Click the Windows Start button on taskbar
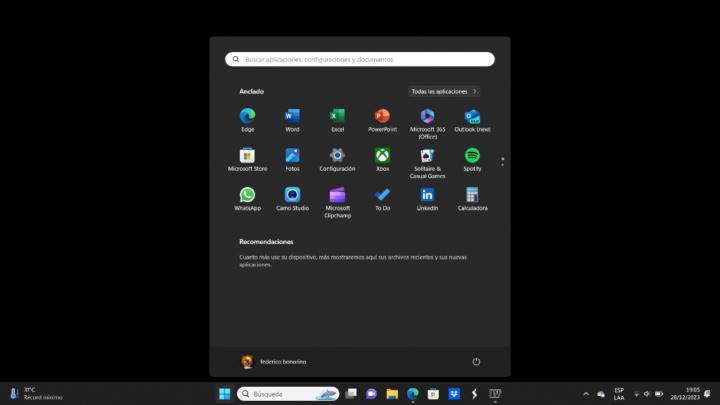This screenshot has width=720, height=405. coord(225,394)
